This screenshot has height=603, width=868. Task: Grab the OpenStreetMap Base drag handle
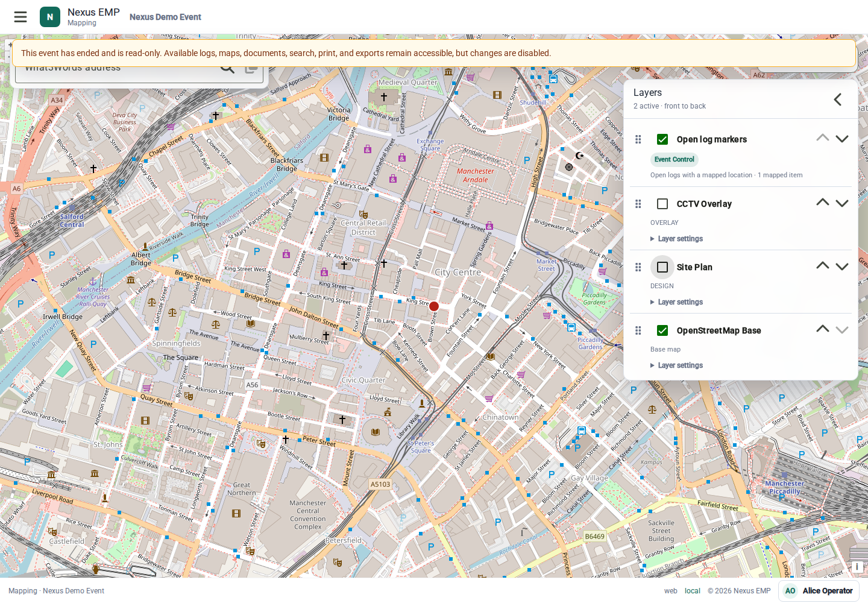click(638, 330)
